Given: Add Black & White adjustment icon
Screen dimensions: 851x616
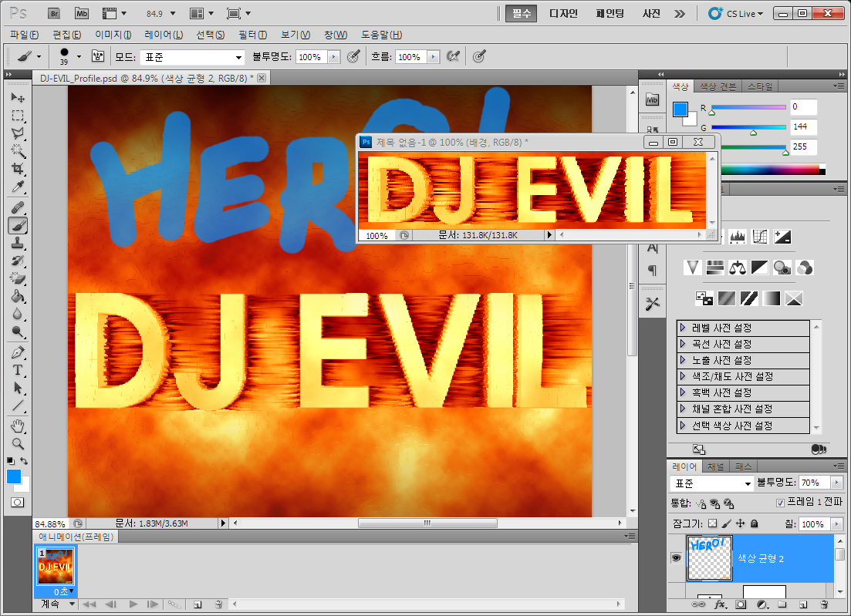Looking at the screenshot, I should 759,268.
